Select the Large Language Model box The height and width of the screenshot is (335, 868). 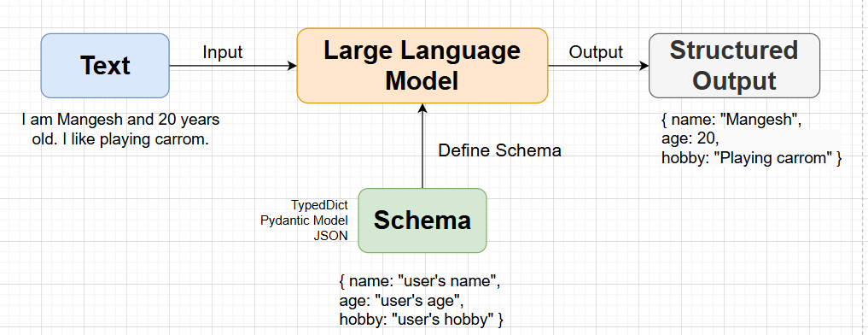point(422,66)
